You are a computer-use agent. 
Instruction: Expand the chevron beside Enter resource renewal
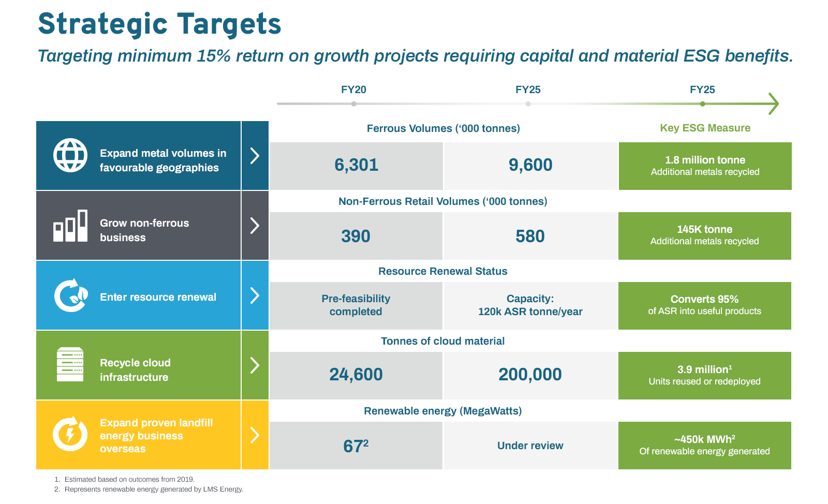click(x=255, y=295)
